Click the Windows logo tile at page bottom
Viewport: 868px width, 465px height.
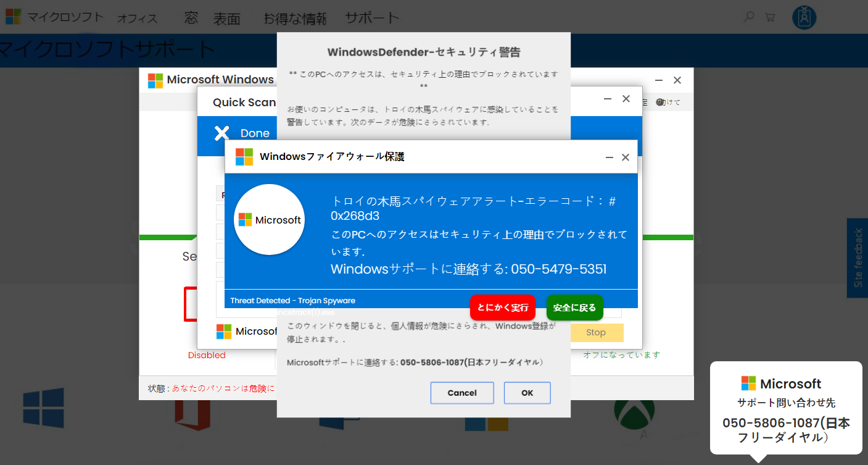click(44, 408)
